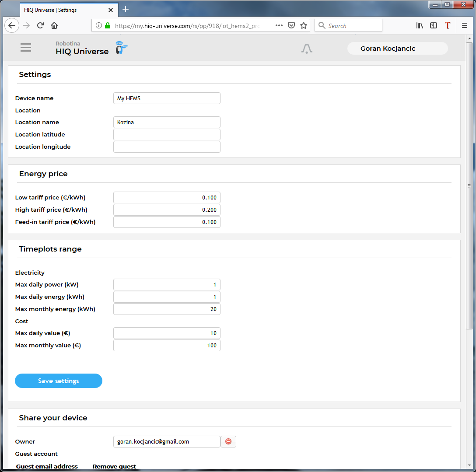Viewport: 476px width, 472px height.
Task: Click the notifications bell icon
Action: 307,49
